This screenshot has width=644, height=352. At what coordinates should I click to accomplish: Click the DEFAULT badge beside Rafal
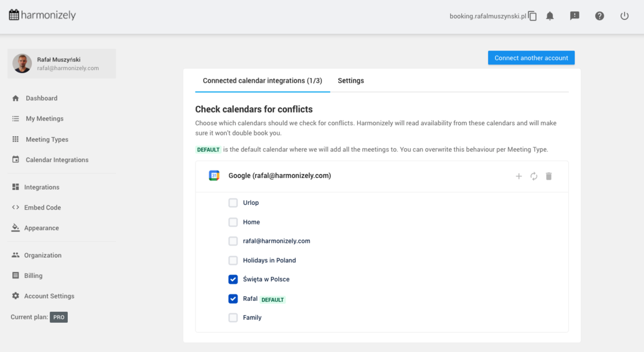(273, 300)
